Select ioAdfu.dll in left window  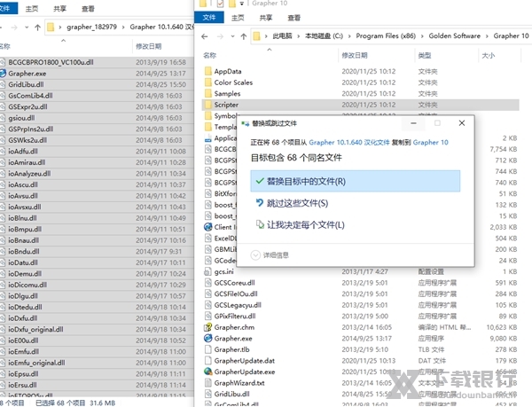tap(23, 152)
